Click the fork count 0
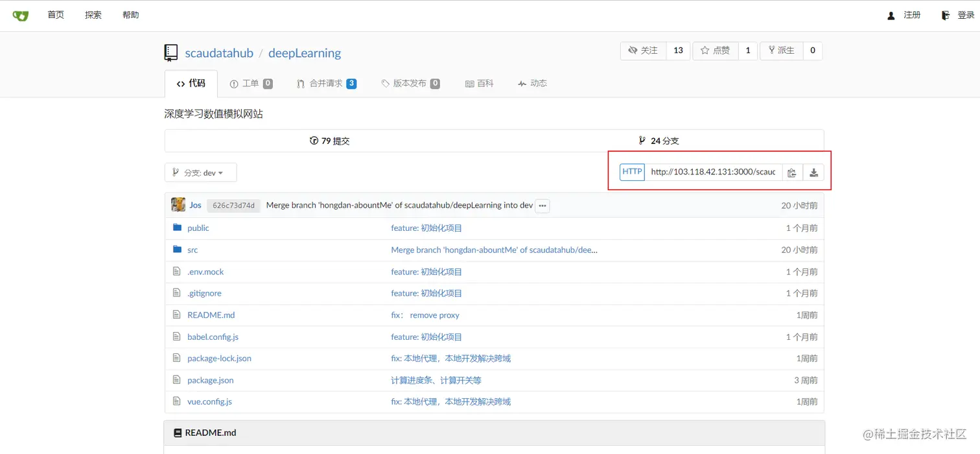 (813, 51)
